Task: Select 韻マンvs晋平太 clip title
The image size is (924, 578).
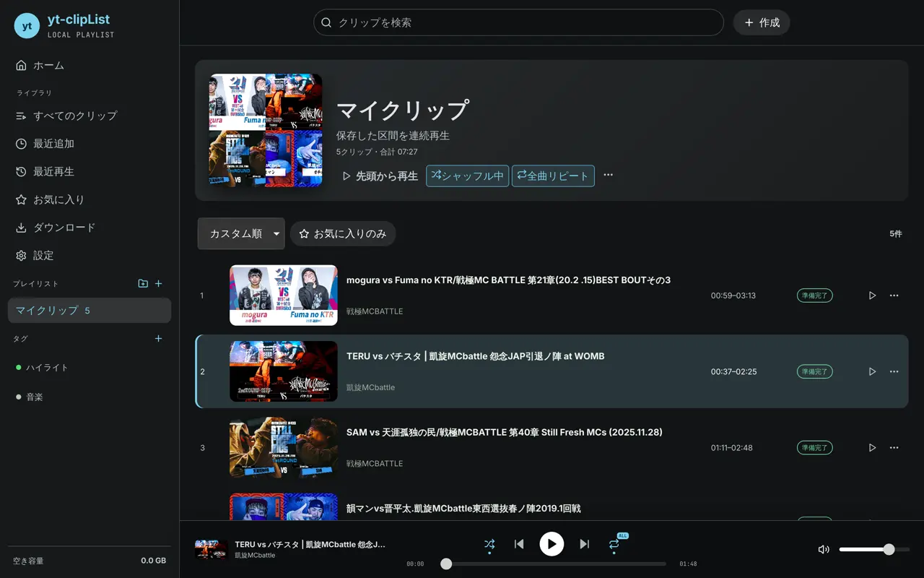Action: [463, 509]
